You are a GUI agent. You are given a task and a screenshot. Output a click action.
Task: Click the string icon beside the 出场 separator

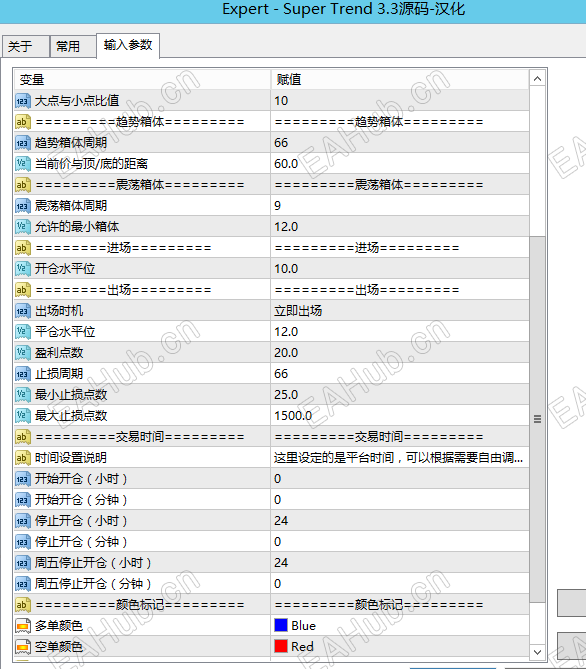23,290
